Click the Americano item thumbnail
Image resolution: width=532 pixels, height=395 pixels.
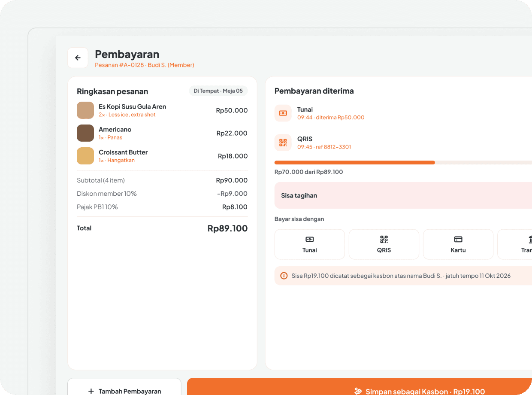(x=85, y=133)
